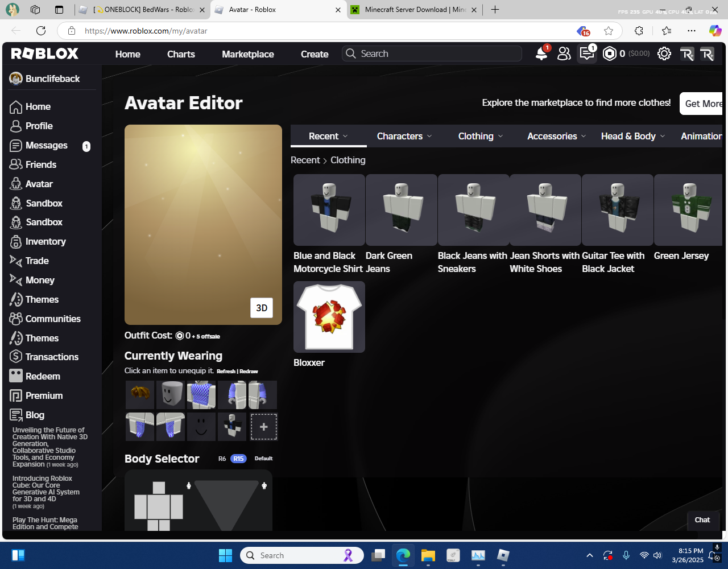Click the Redraw link under Currently Wearing
Image resolution: width=728 pixels, height=569 pixels.
click(249, 371)
